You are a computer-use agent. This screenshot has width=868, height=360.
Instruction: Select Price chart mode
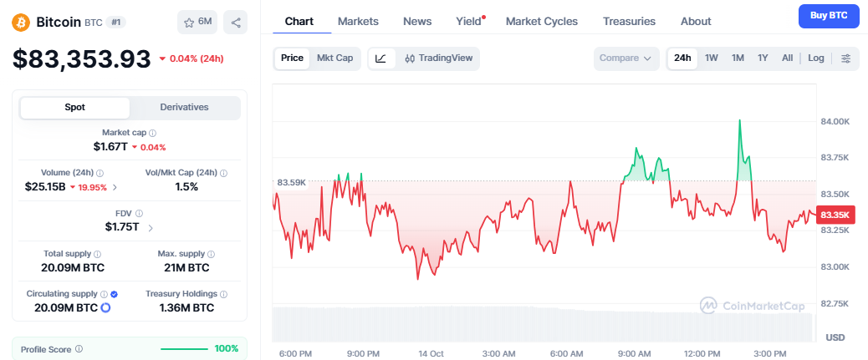[292, 58]
